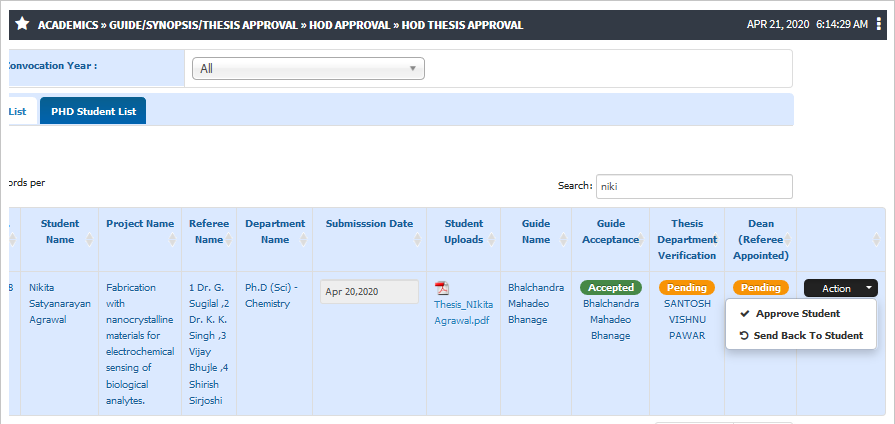Click into the Search field

[694, 186]
